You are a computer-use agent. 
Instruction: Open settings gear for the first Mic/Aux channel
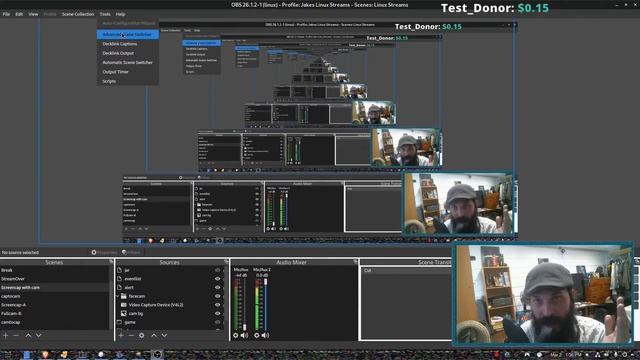tap(236, 336)
